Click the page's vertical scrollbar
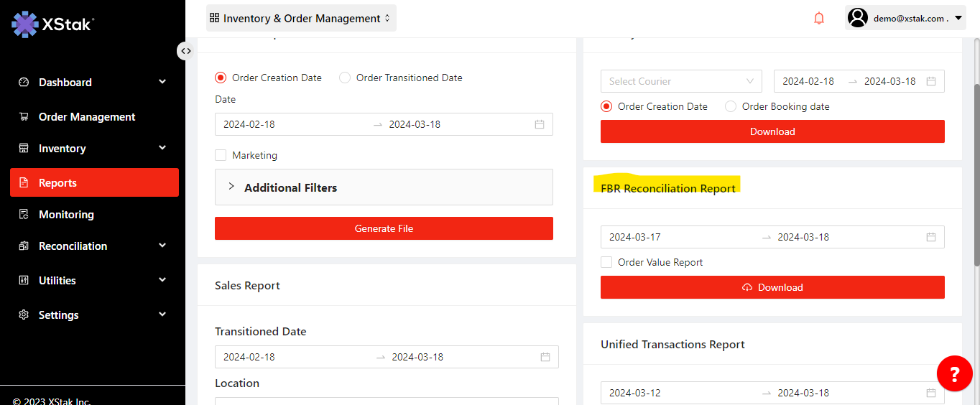 click(976, 180)
